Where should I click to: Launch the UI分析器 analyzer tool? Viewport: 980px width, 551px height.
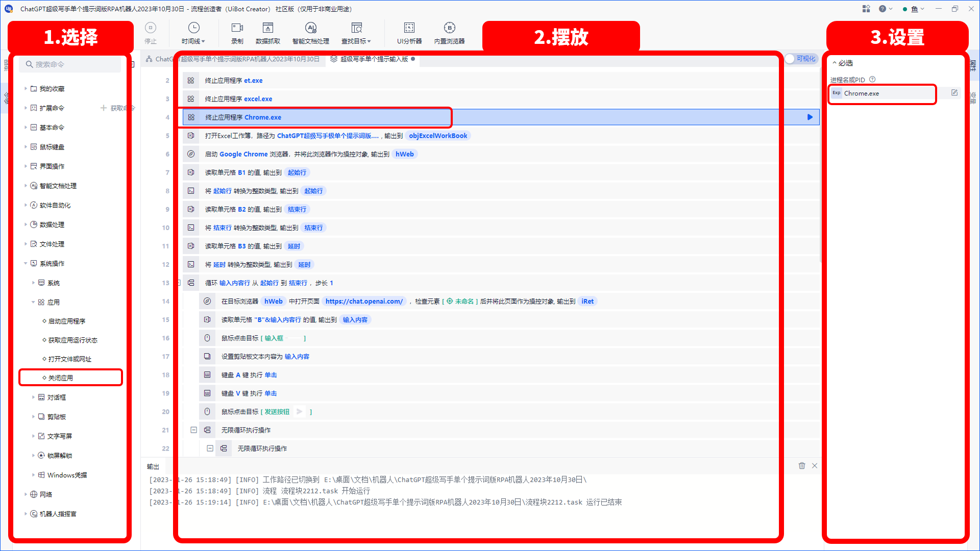pos(409,33)
